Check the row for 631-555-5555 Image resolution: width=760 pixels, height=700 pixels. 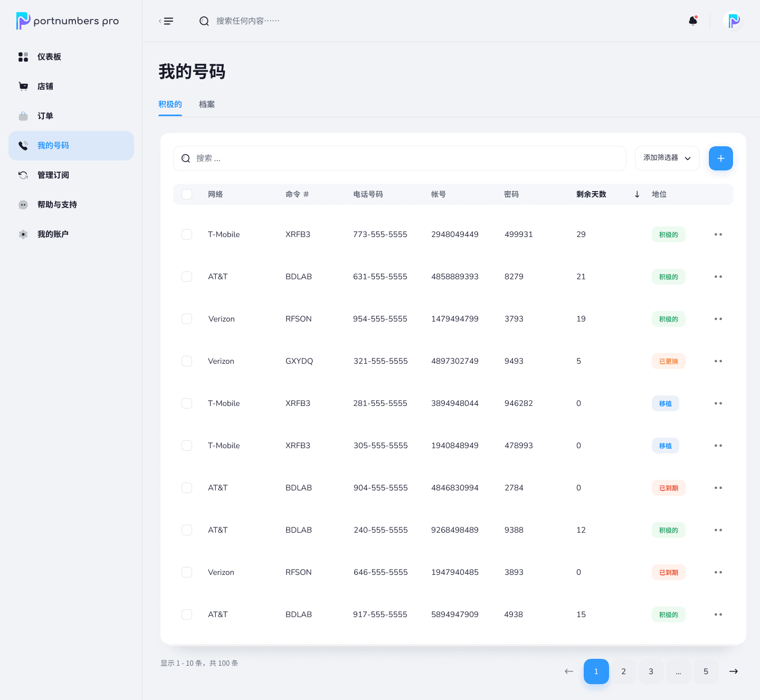187,277
